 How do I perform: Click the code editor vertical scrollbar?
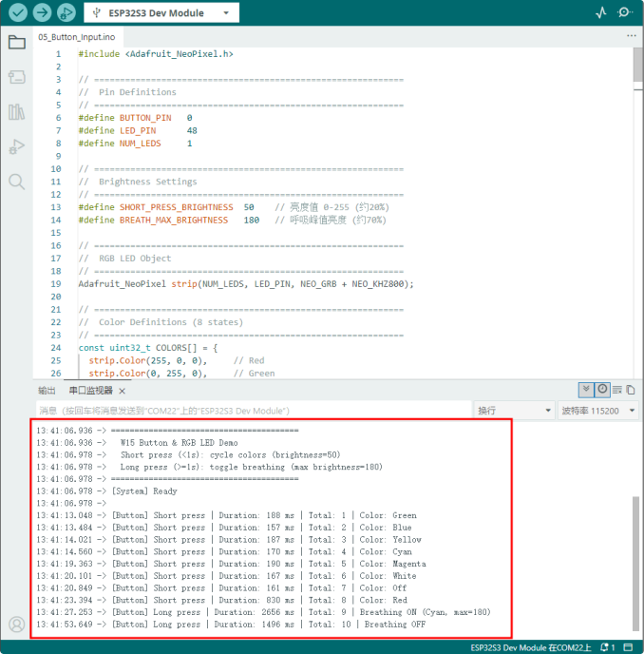click(637, 65)
